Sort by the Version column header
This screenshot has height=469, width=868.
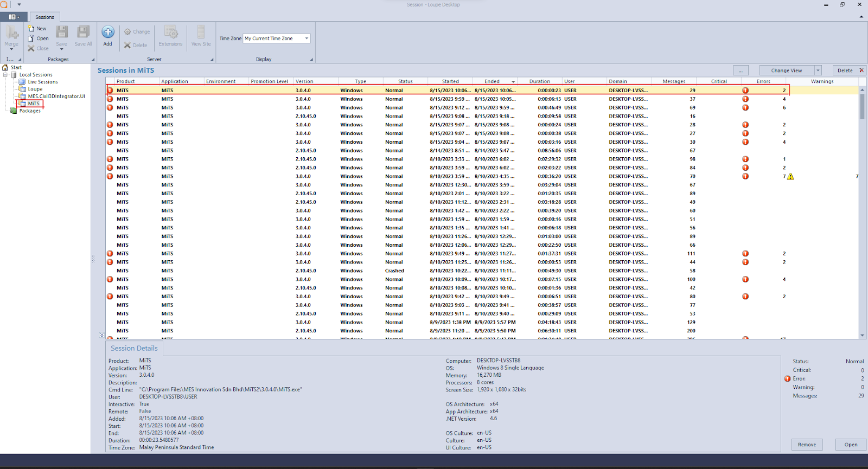pyautogui.click(x=316, y=81)
